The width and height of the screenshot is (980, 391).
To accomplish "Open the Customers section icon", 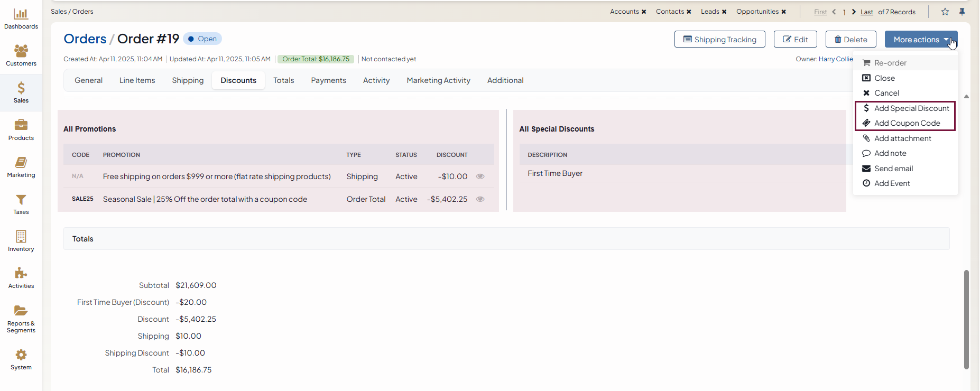I will (21, 51).
